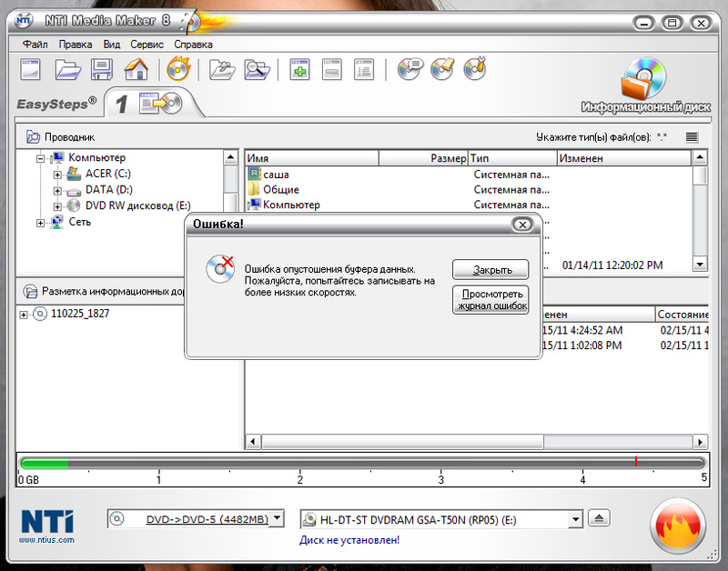The image size is (728, 571).
Task: Click Просмотреть журнал ошибок button
Action: point(490,300)
